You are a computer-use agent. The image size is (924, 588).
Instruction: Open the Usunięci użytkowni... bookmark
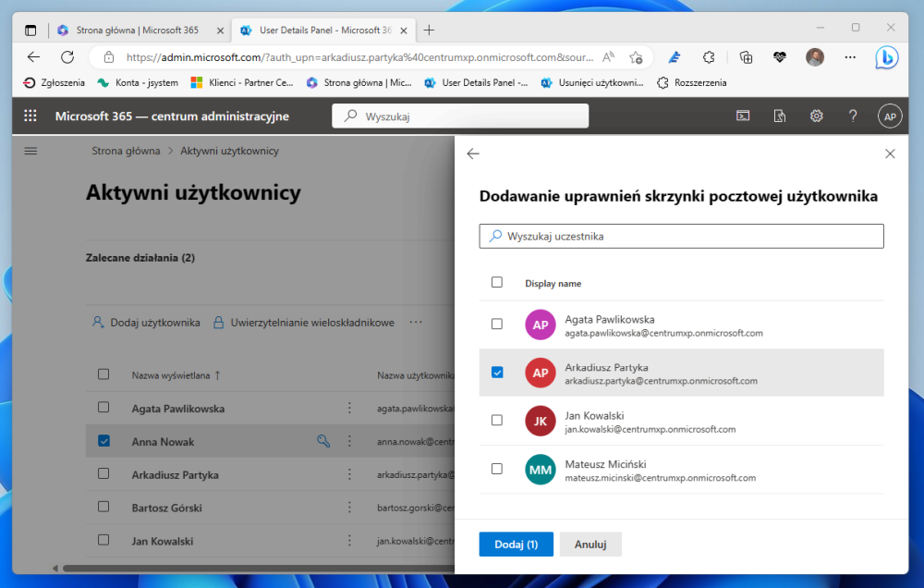pos(592,82)
